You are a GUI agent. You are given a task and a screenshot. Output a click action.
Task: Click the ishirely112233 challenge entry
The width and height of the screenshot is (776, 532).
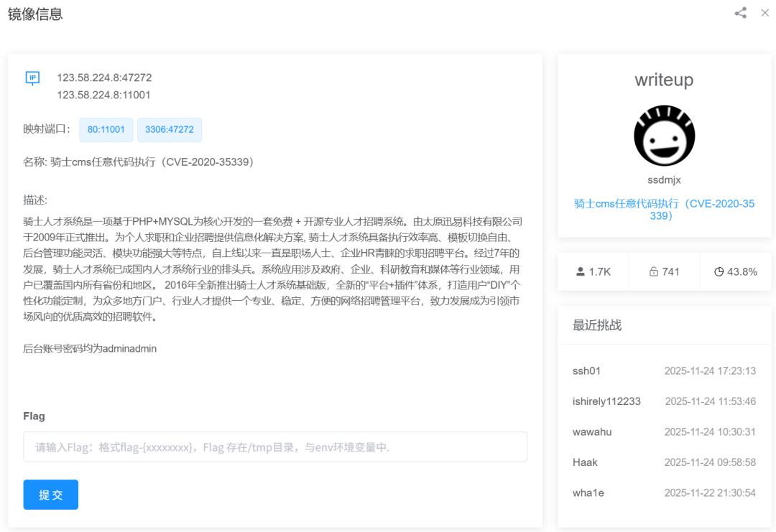(x=606, y=401)
